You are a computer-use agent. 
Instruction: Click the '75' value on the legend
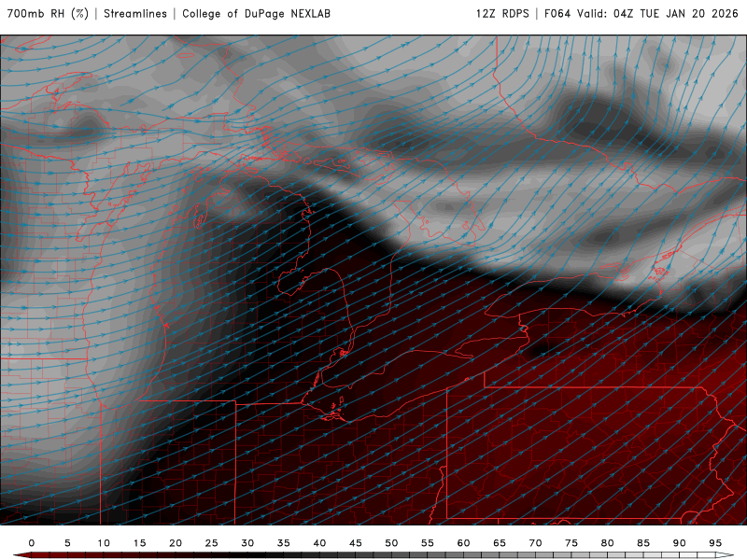pyautogui.click(x=571, y=543)
